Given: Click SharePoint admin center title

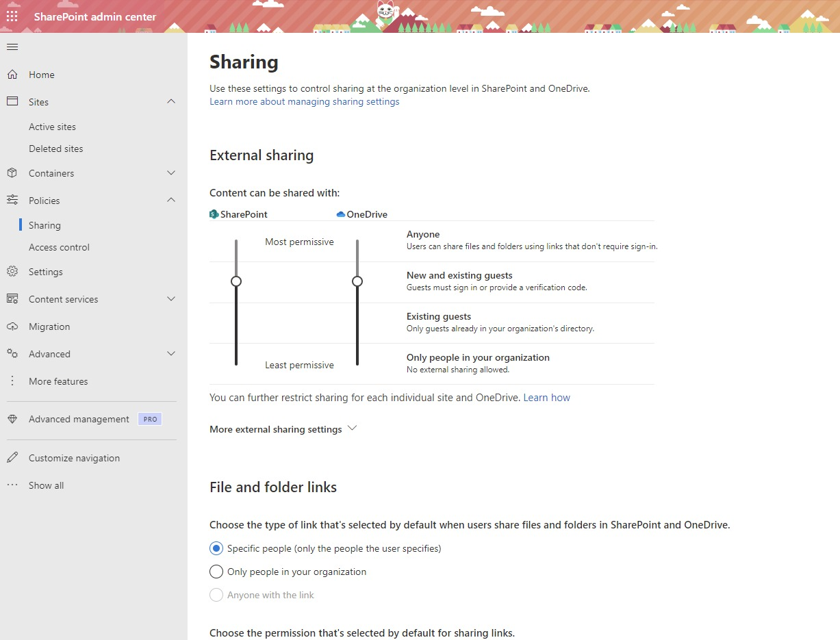Looking at the screenshot, I should pyautogui.click(x=95, y=16).
